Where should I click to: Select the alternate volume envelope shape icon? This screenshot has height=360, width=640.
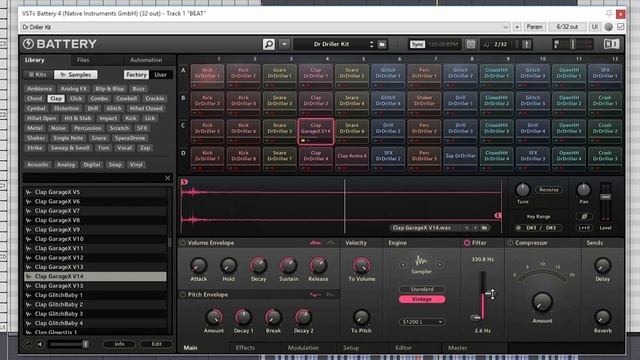(x=331, y=243)
